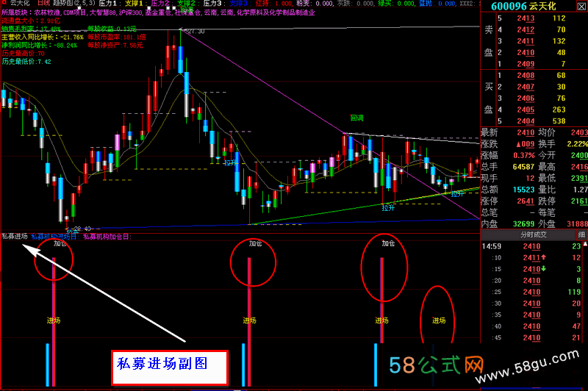
Task: Click sell level 3 price 2411
Action: tap(526, 41)
